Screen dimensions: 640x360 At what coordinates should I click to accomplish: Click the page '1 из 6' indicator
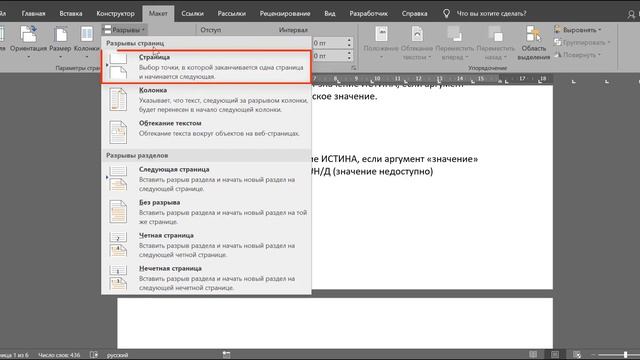click(x=15, y=355)
